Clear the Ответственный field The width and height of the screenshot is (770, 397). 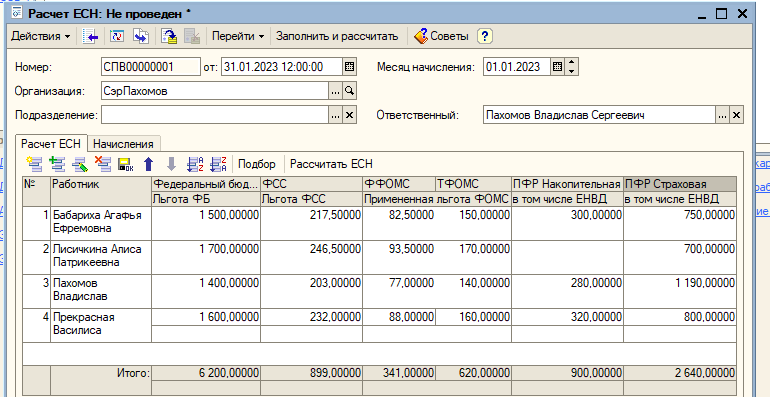click(x=736, y=115)
